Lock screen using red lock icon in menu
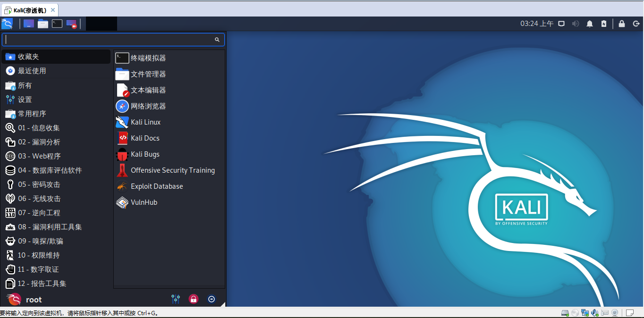 pos(193,299)
